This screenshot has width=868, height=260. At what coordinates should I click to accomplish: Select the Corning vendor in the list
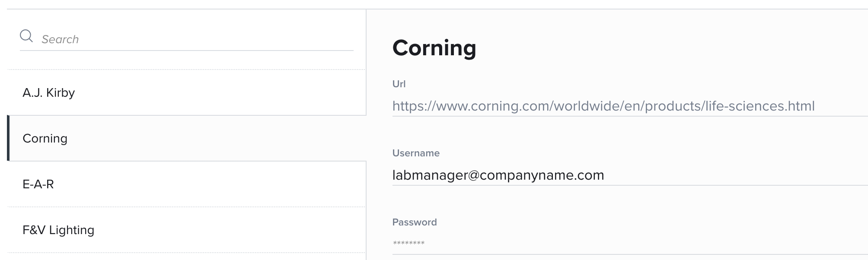[x=186, y=138]
